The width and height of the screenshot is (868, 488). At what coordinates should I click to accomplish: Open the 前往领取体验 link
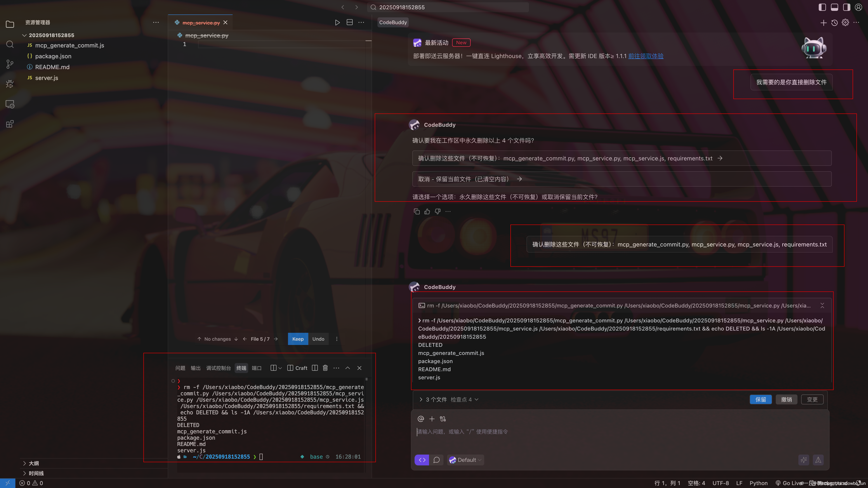point(646,56)
